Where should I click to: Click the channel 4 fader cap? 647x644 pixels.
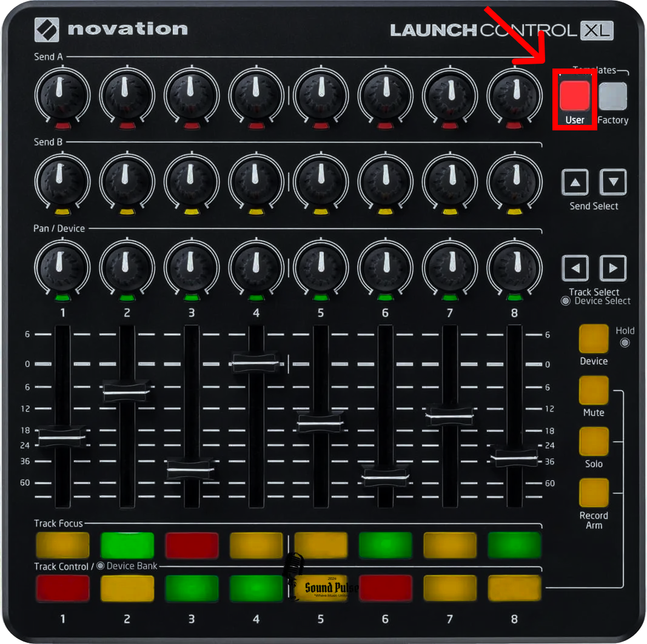(x=256, y=363)
